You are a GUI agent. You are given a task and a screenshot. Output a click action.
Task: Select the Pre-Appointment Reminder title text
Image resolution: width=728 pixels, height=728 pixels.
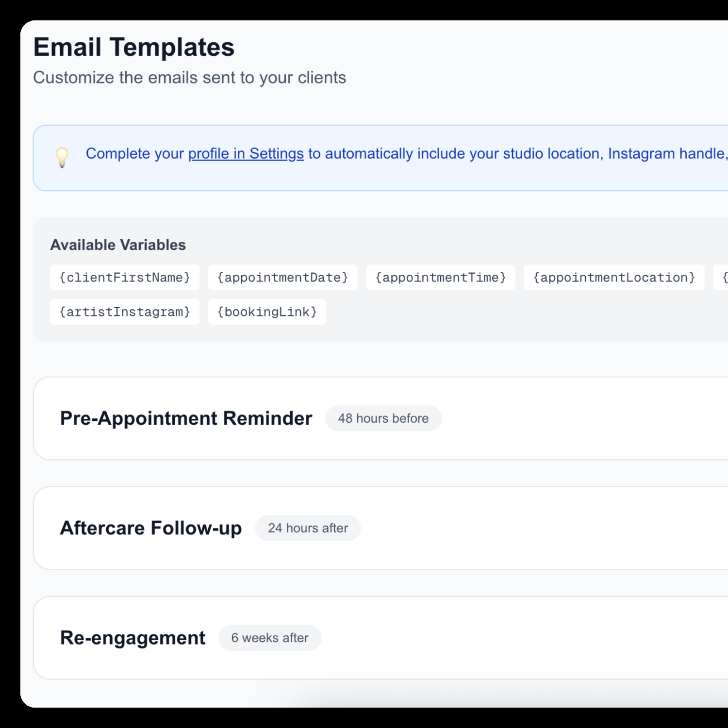pos(185,418)
